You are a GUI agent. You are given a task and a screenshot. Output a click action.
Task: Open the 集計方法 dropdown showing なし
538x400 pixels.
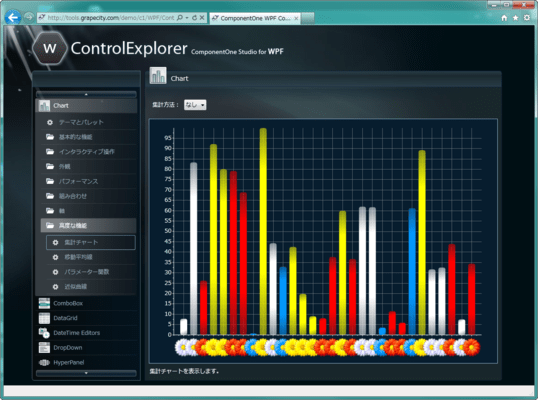[x=195, y=105]
